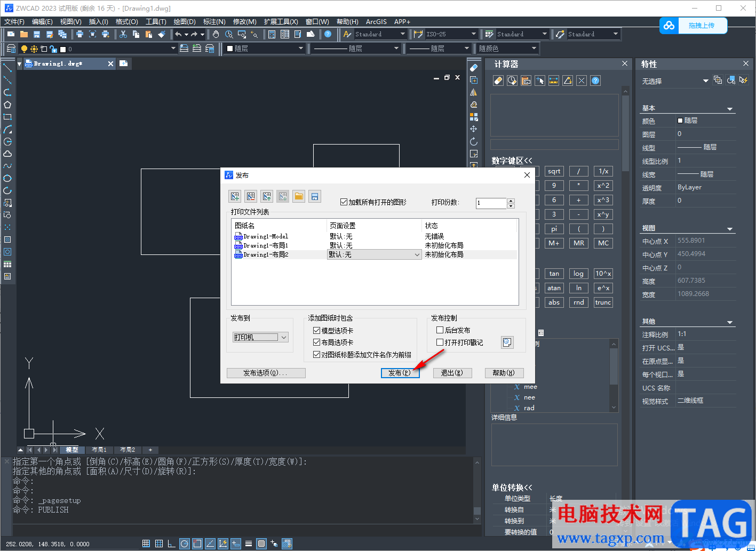Click the Get Coordinates icon in the calculator panel
The width and height of the screenshot is (756, 551).
pos(540,81)
